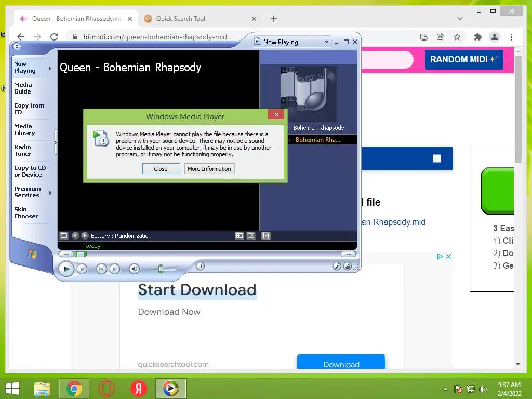Open the Chrome tab search chevron

tap(459, 19)
